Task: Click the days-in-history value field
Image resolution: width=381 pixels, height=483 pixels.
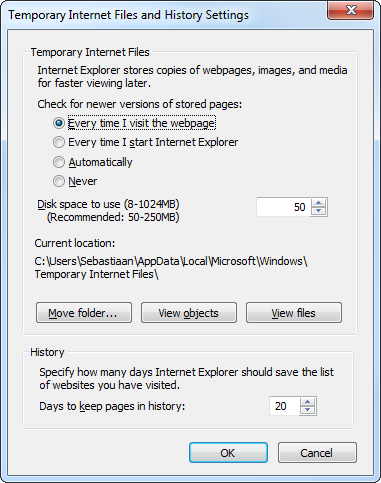Action: pos(284,406)
